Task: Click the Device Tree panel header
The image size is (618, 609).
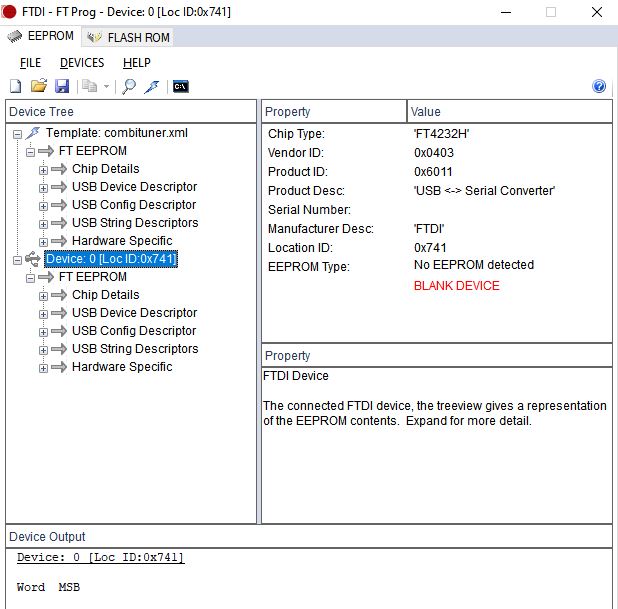Action: [131, 112]
